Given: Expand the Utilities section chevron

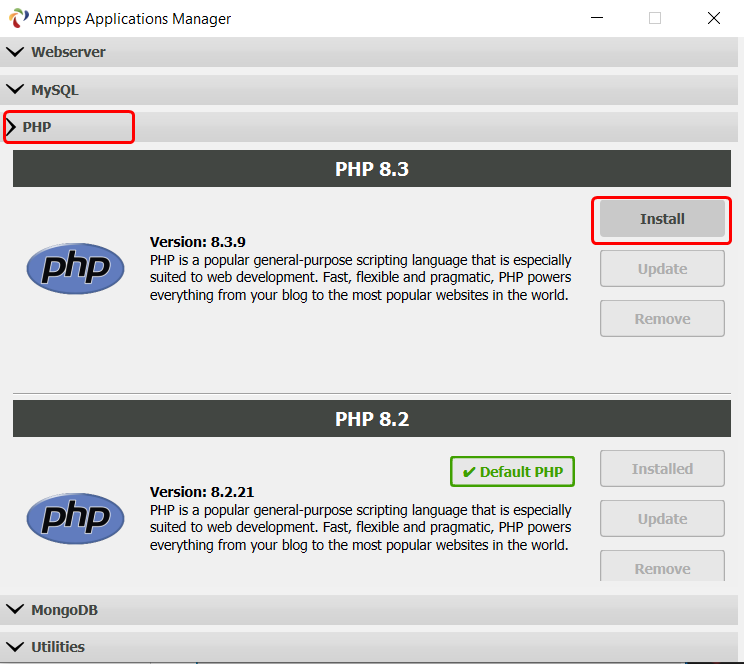Looking at the screenshot, I should pyautogui.click(x=15, y=646).
